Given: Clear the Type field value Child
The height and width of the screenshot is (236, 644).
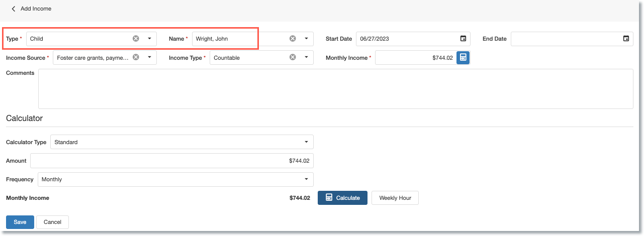Looking at the screenshot, I should pyautogui.click(x=136, y=39).
